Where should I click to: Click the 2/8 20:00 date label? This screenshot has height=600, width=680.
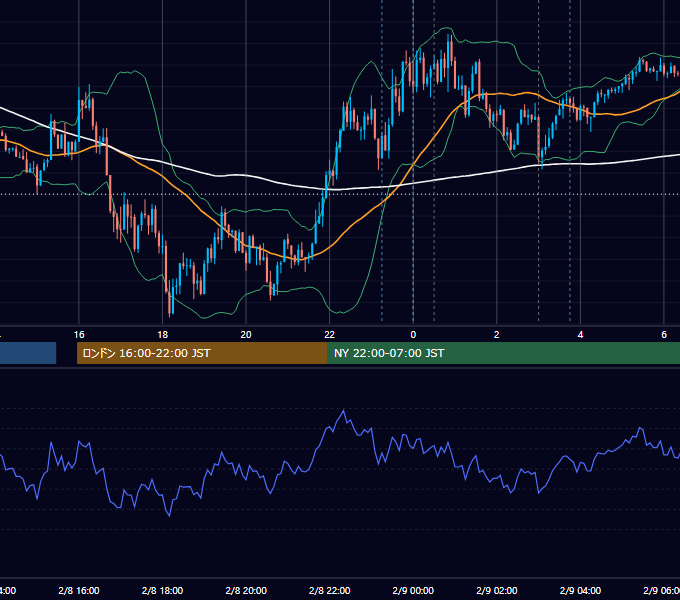click(246, 590)
